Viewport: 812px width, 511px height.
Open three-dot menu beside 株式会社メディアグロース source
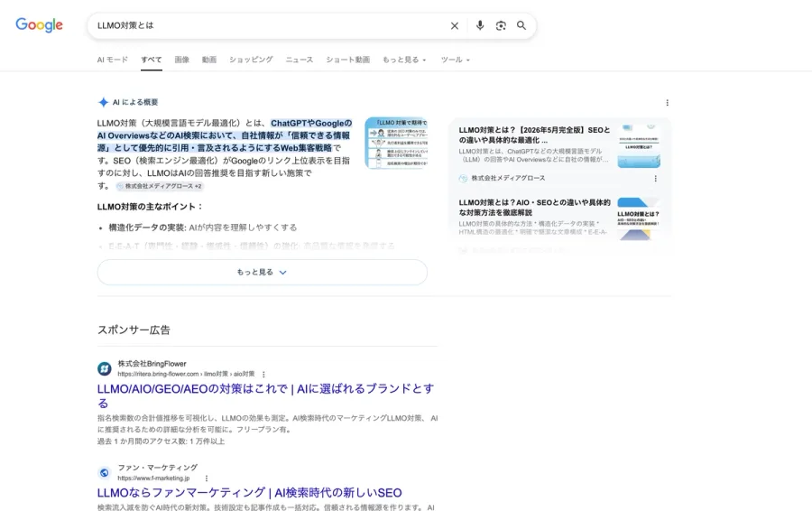[656, 178]
